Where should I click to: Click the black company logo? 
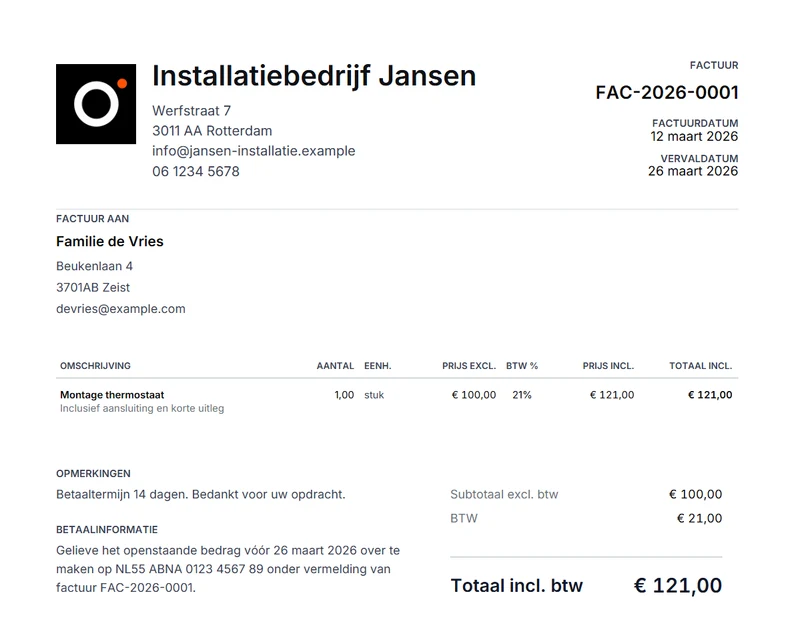tap(96, 104)
